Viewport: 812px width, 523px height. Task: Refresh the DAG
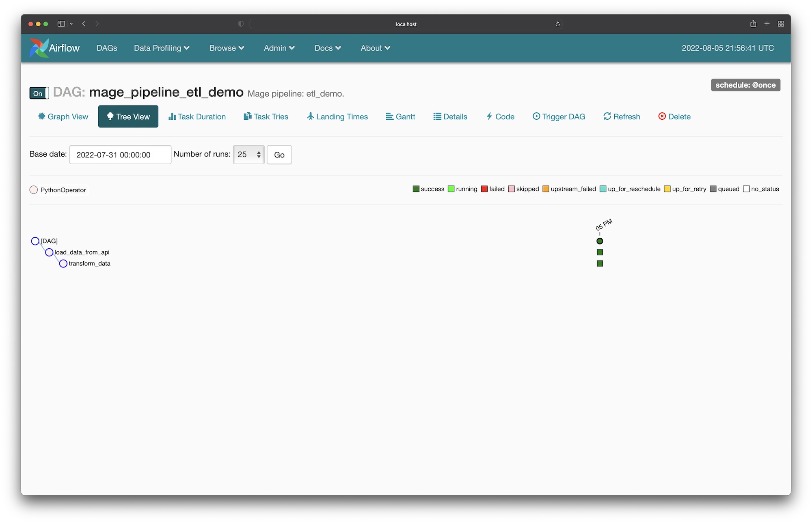click(x=622, y=116)
